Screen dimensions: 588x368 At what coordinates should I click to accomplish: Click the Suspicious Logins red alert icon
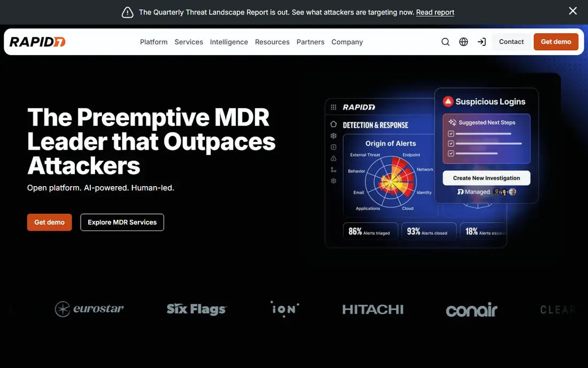[x=448, y=101]
